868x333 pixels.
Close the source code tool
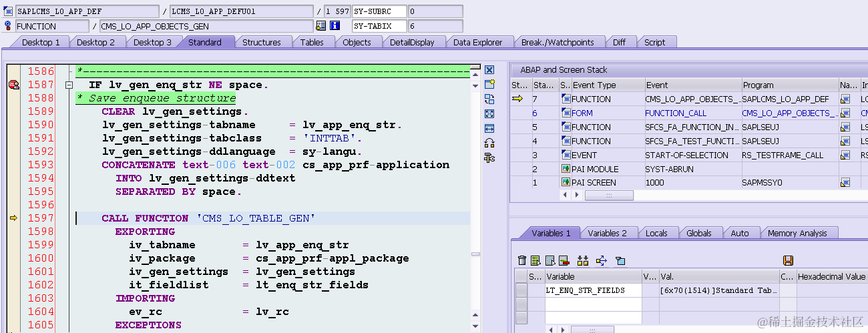point(489,70)
